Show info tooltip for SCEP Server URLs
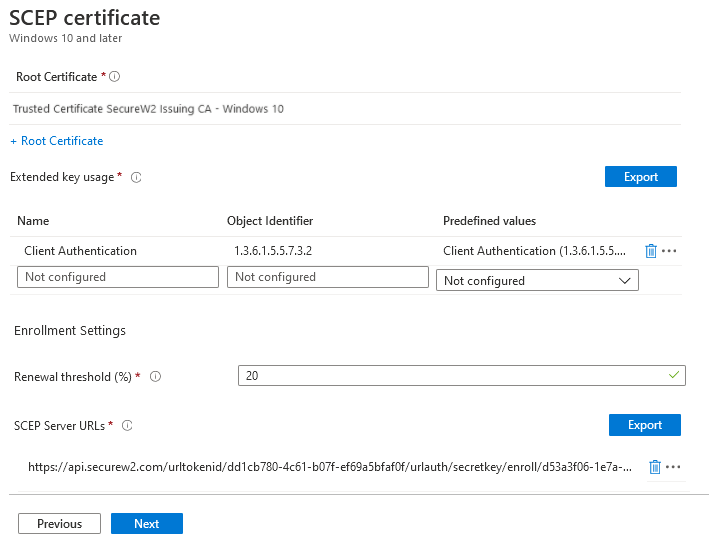 point(127,426)
